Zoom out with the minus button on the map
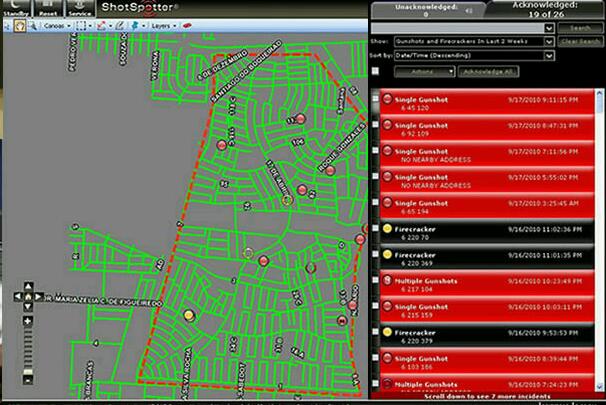The height and width of the screenshot is (405, 606). [x=28, y=380]
